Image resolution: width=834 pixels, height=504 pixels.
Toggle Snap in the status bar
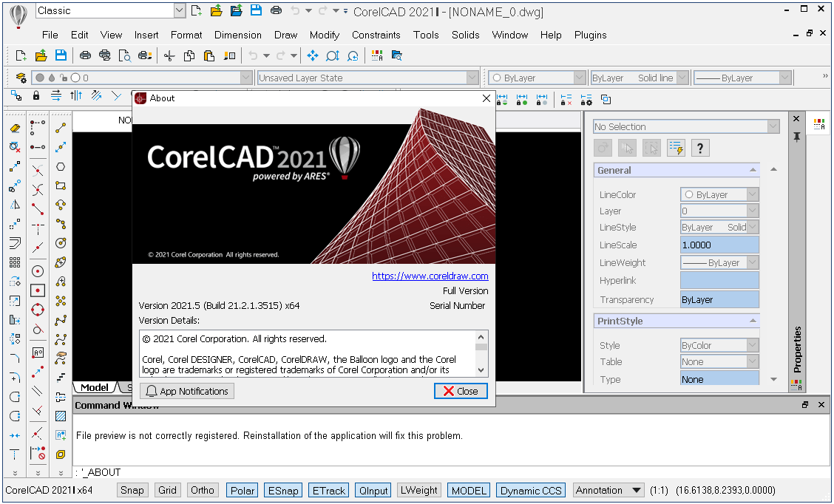coord(132,490)
